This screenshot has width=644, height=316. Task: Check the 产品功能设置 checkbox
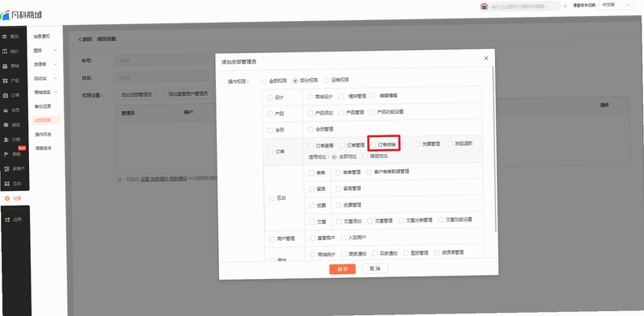click(373, 112)
